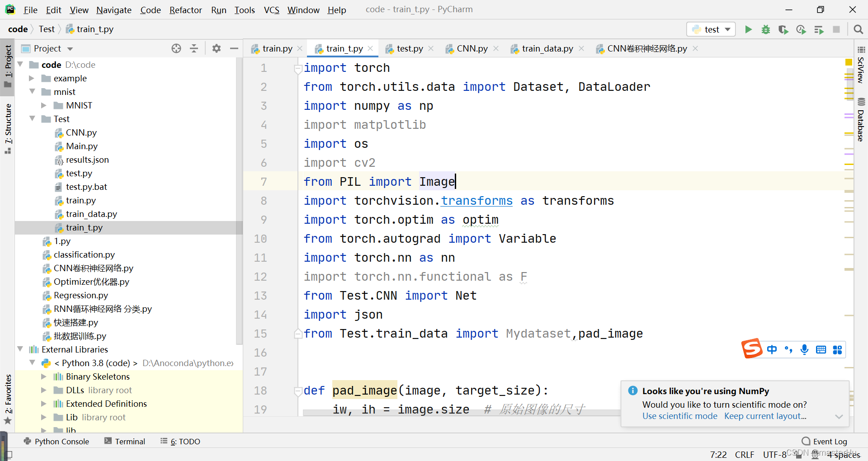868x461 pixels.
Task: Expand the notification popup chevron
Action: [x=839, y=417]
